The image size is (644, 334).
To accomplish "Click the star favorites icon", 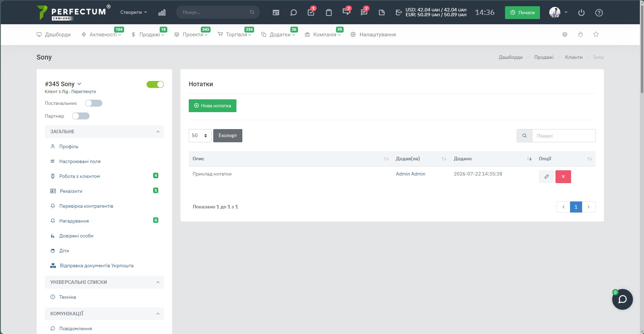I will (596, 34).
